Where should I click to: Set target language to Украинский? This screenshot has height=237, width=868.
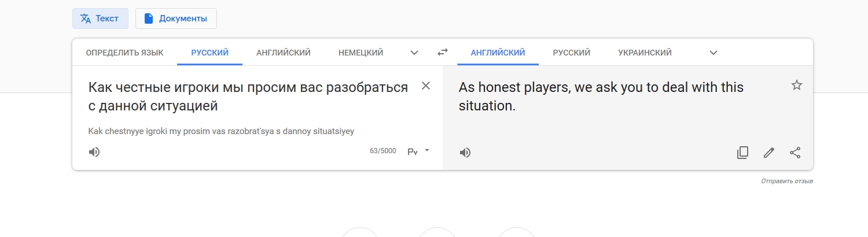coord(645,53)
